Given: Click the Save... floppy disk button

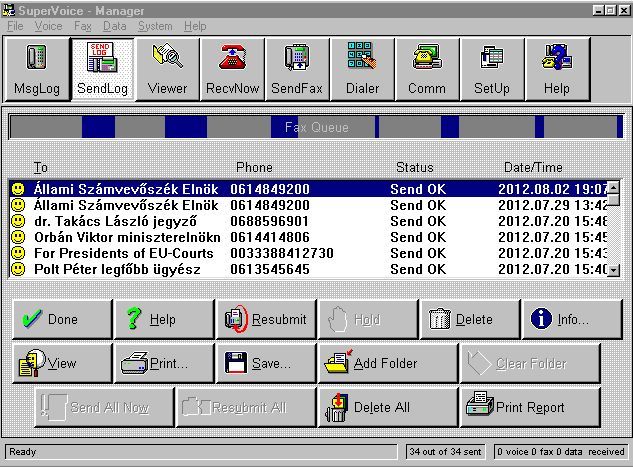Looking at the screenshot, I should point(266,363).
